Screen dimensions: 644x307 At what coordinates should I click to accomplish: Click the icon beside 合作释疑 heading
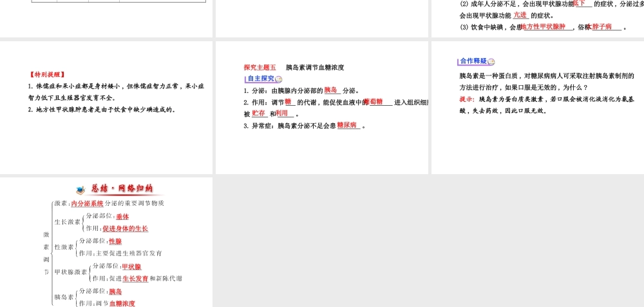pos(491,61)
